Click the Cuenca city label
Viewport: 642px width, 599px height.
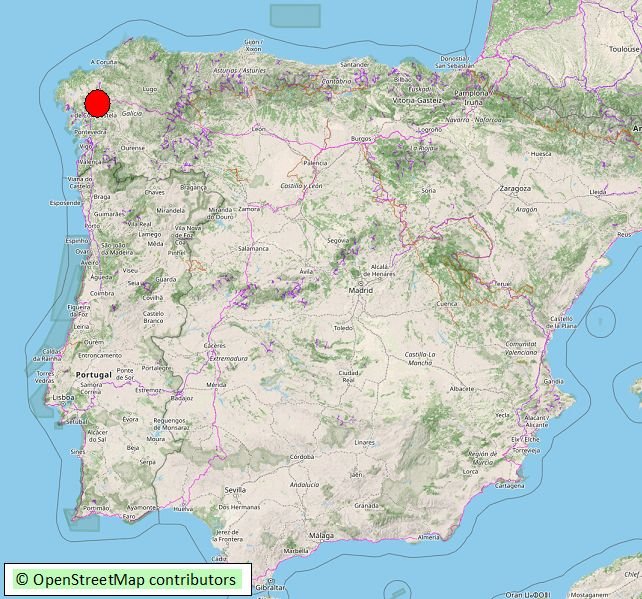pyautogui.click(x=447, y=304)
